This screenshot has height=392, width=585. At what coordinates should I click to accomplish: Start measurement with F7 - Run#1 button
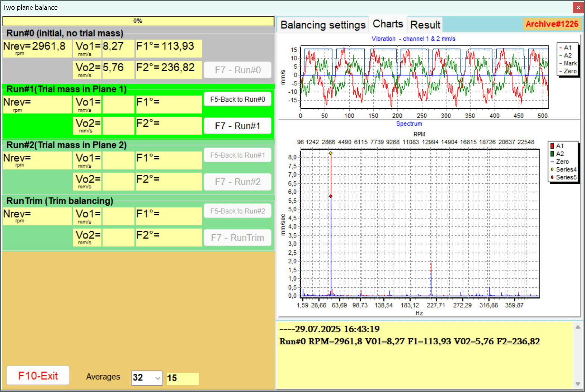click(238, 126)
